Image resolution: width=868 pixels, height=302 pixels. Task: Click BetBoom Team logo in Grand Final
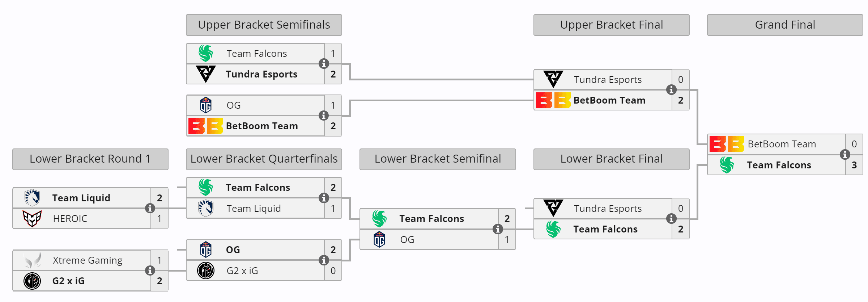tap(727, 144)
